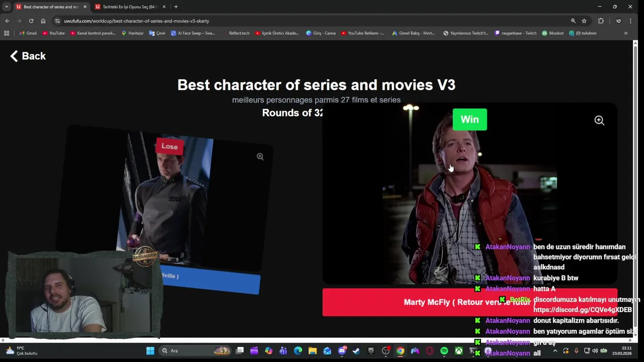Open 'YouTube Reklamı' bookmark
644x362 pixels.
(362, 33)
